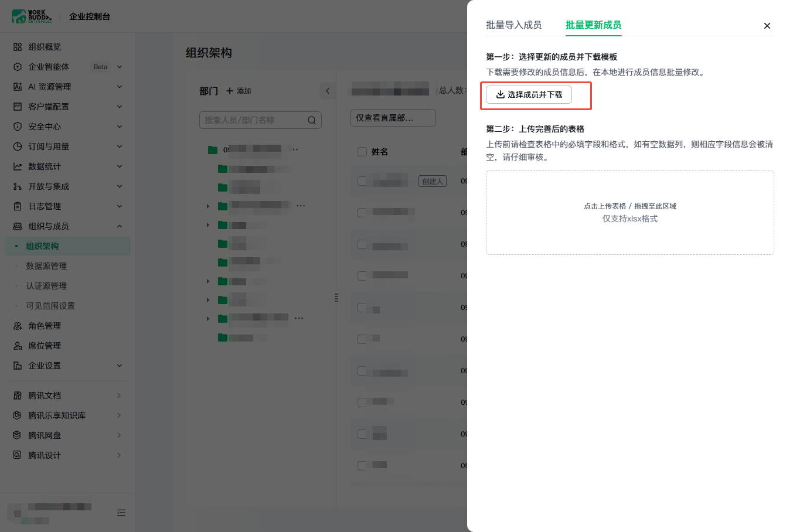Viewport: 793px width, 532px height.
Task: Click the 安全中心 shield icon
Action: [x=18, y=127]
